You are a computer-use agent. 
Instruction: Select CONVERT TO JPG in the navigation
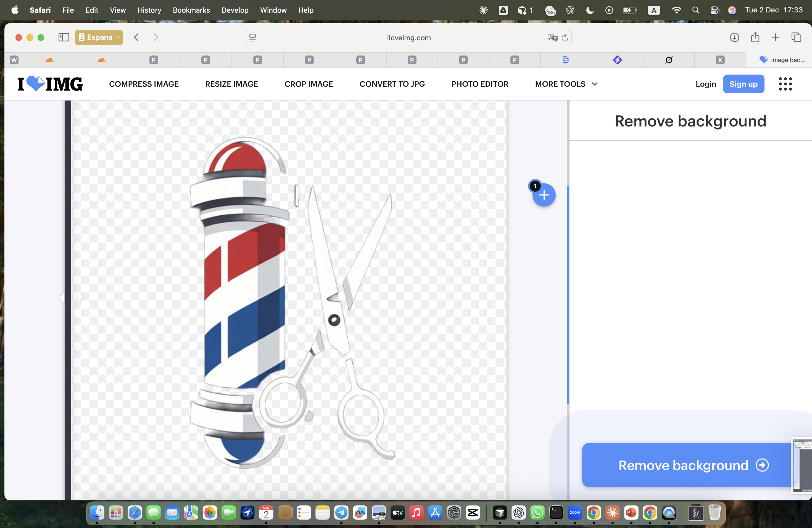click(x=392, y=84)
